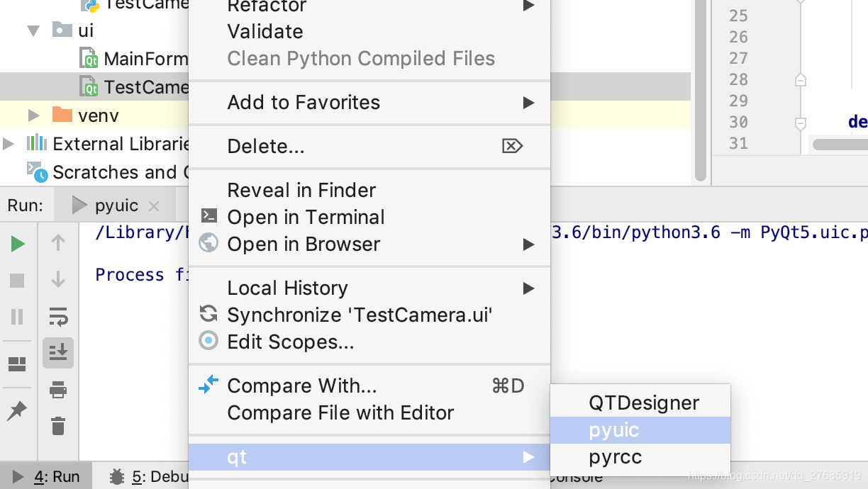The width and height of the screenshot is (868, 489).
Task: Expand the venv folder
Action: pyautogui.click(x=32, y=115)
